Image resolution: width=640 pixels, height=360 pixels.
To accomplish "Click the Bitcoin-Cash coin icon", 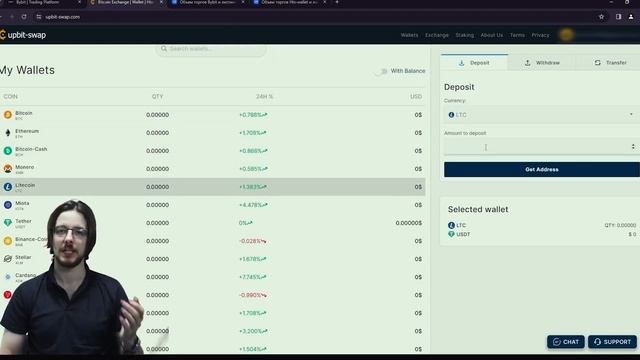I will pos(8,151).
